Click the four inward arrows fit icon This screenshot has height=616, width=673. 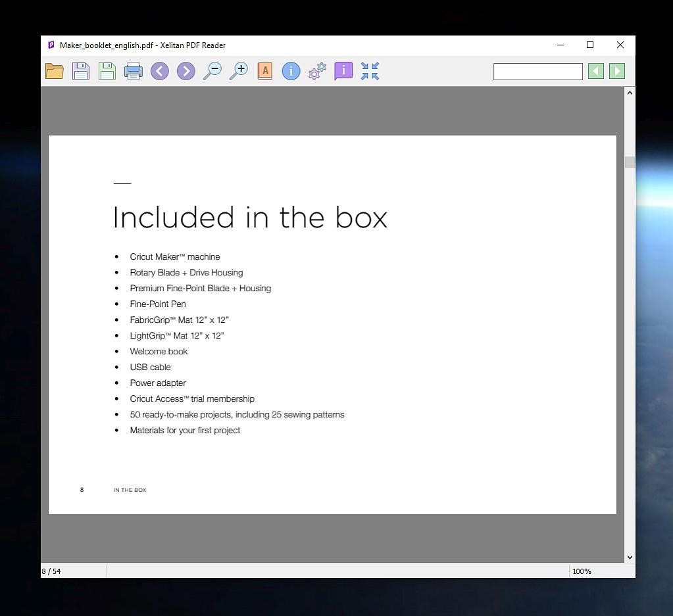tap(370, 71)
